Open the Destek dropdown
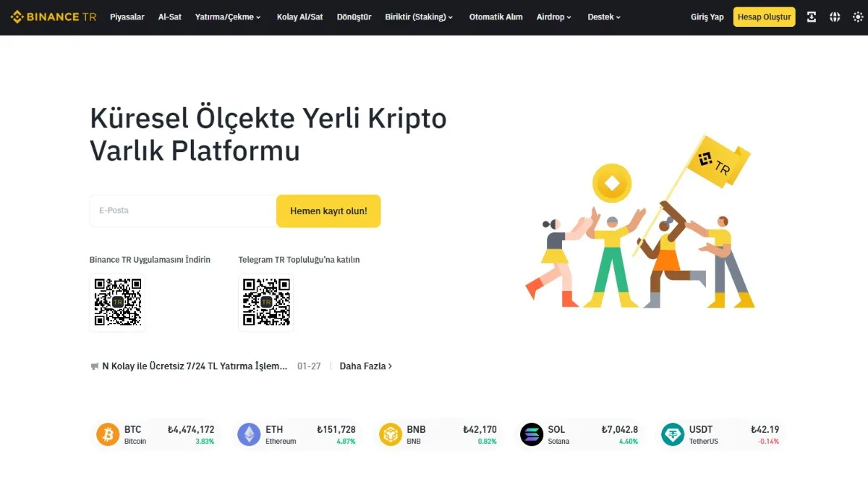Screen dimensions: 868x485 602,17
